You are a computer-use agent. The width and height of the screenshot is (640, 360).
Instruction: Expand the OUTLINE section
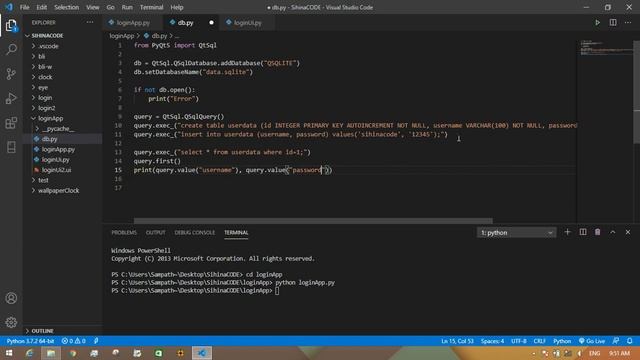pyautogui.click(x=42, y=331)
